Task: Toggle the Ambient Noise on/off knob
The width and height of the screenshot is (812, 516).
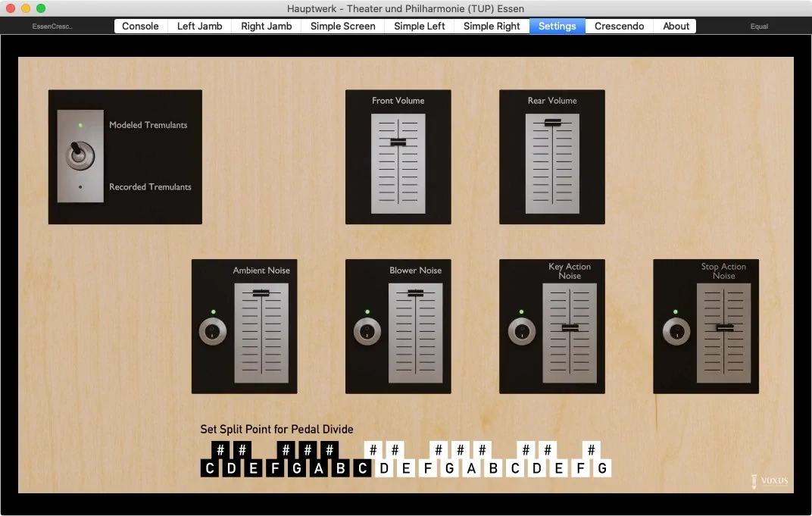Action: [213, 332]
